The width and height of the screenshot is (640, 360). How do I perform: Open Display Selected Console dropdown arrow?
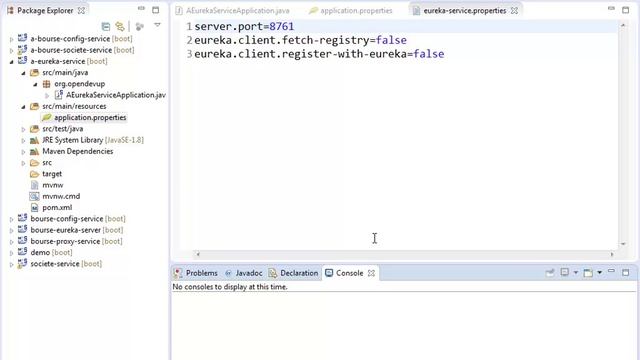click(576, 272)
